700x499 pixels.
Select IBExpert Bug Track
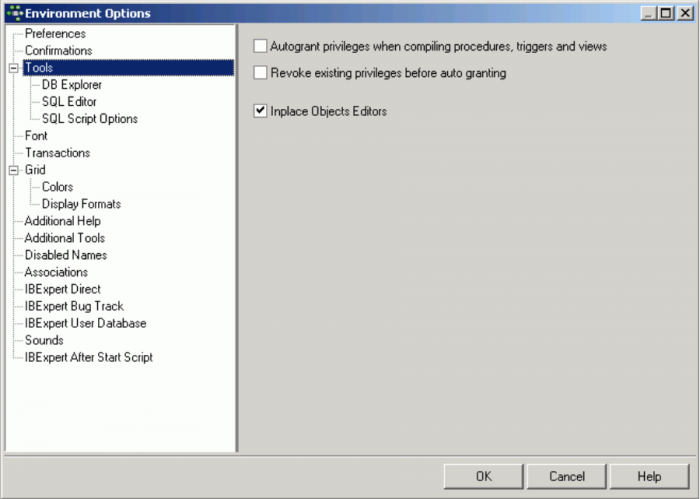click(74, 306)
